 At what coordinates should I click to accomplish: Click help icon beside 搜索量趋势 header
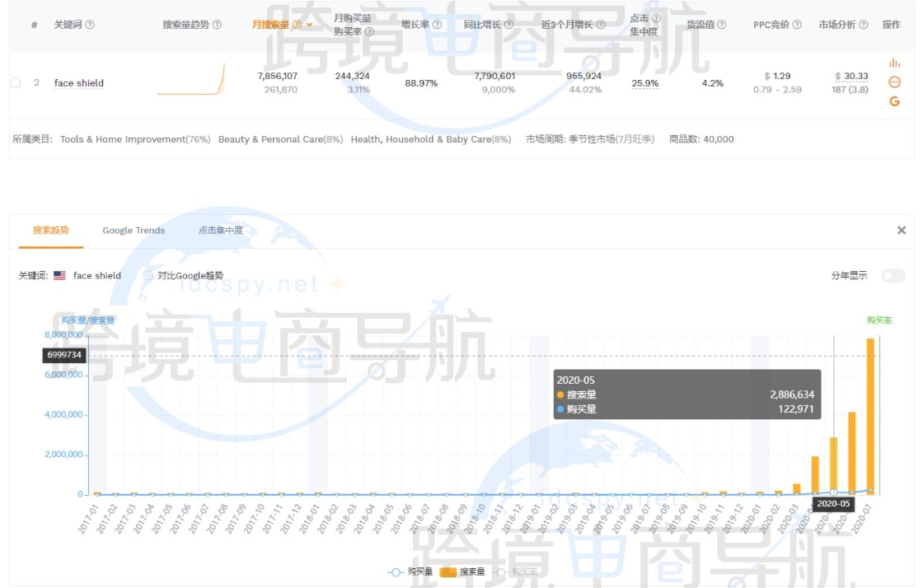pyautogui.click(x=217, y=25)
